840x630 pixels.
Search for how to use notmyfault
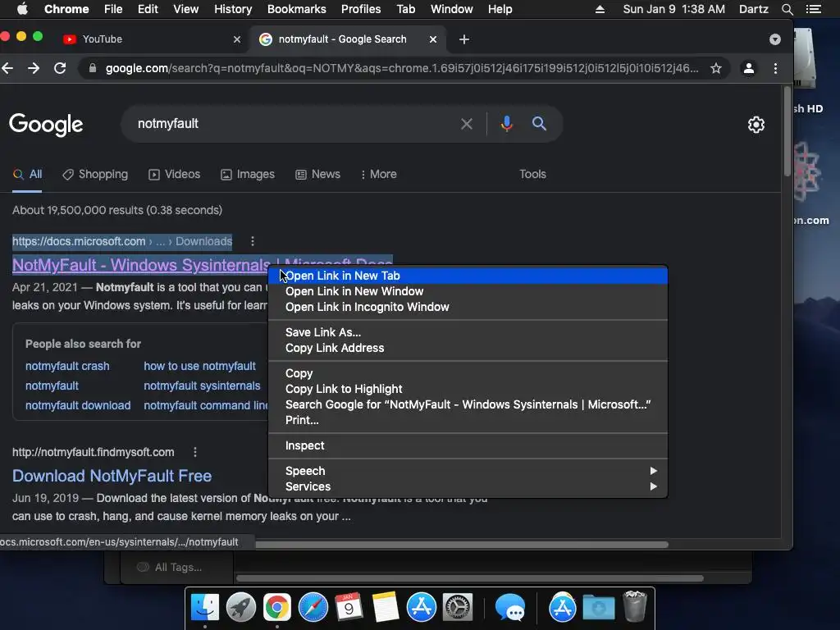click(200, 366)
